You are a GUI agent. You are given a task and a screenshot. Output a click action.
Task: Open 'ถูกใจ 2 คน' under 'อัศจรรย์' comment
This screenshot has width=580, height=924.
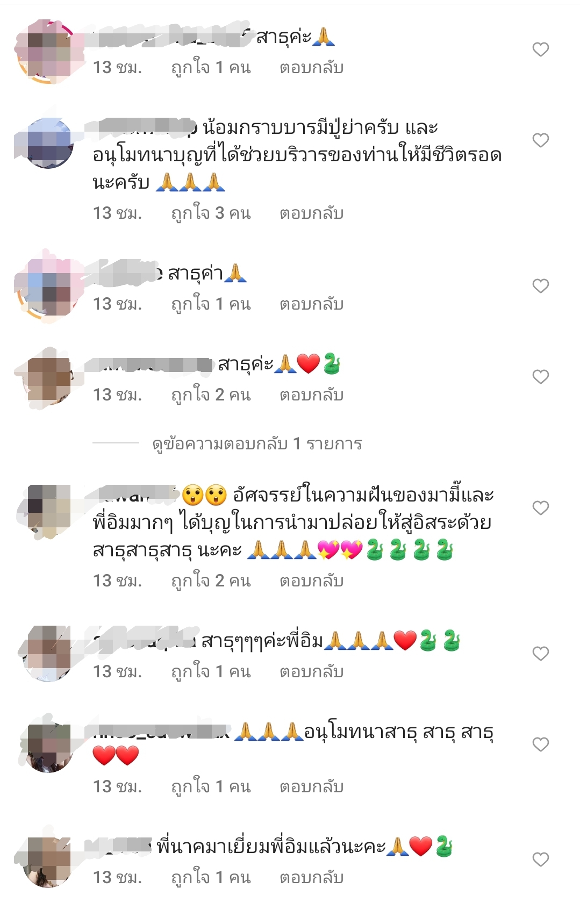[211, 581]
